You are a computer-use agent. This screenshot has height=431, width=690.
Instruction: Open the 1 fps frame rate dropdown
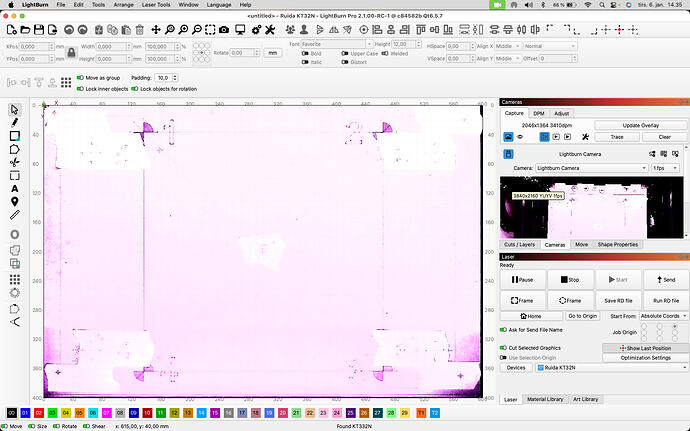[x=665, y=168]
